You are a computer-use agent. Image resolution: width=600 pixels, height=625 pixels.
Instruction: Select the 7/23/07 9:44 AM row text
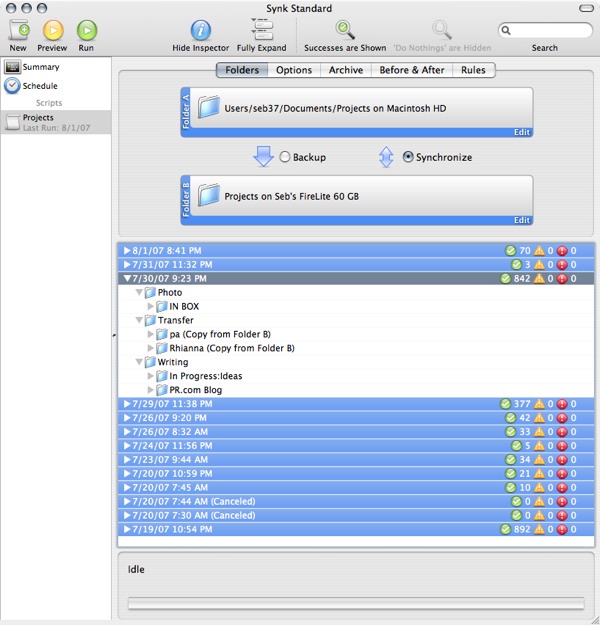[x=170, y=460]
